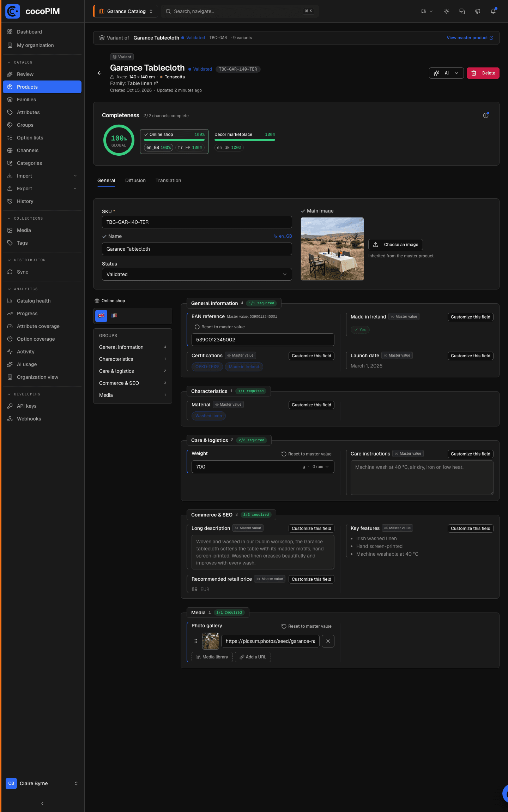Switch to the Translation tab
Image resolution: width=508 pixels, height=812 pixels.
pyautogui.click(x=168, y=180)
